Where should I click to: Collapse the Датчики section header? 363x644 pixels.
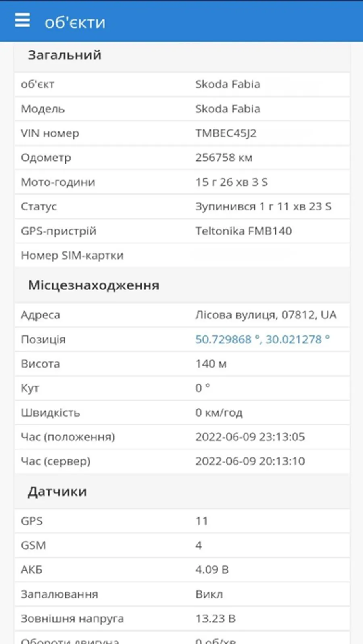click(x=57, y=492)
